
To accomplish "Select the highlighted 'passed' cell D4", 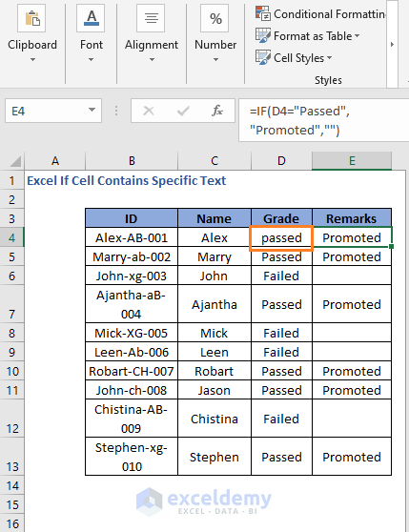I will [x=281, y=237].
